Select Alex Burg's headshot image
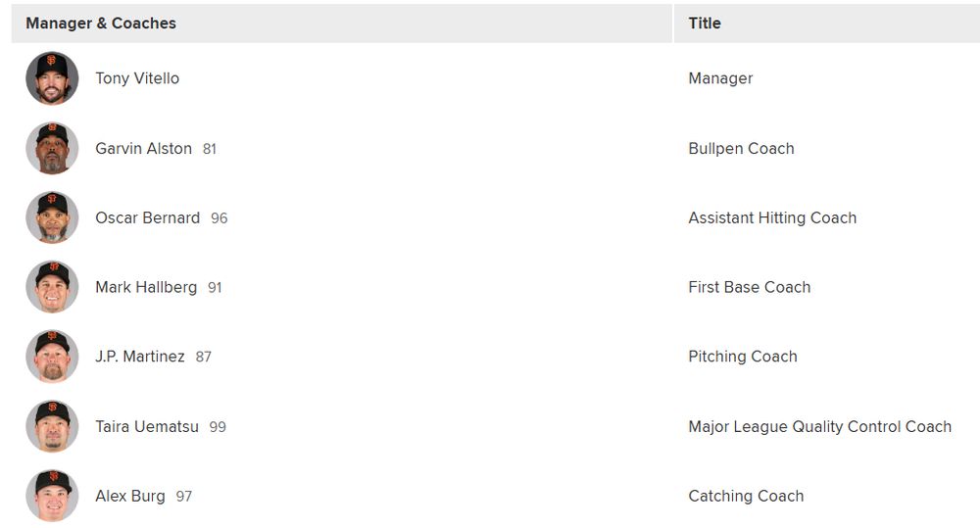 pyautogui.click(x=52, y=496)
